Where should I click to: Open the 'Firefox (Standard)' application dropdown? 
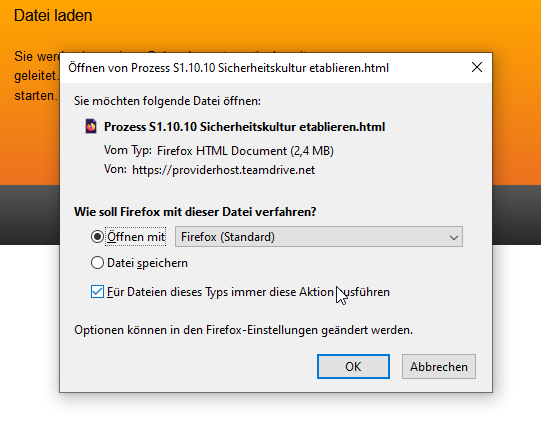319,237
